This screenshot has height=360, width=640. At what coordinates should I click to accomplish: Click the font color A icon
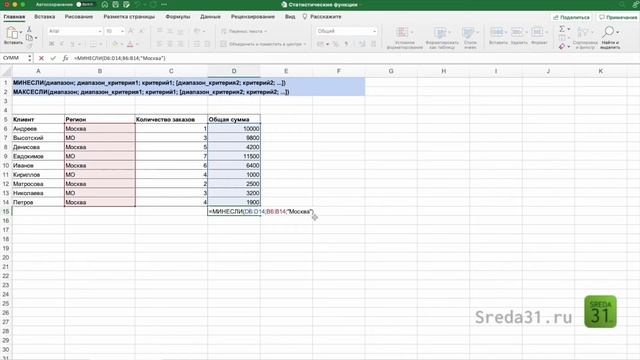[130, 44]
